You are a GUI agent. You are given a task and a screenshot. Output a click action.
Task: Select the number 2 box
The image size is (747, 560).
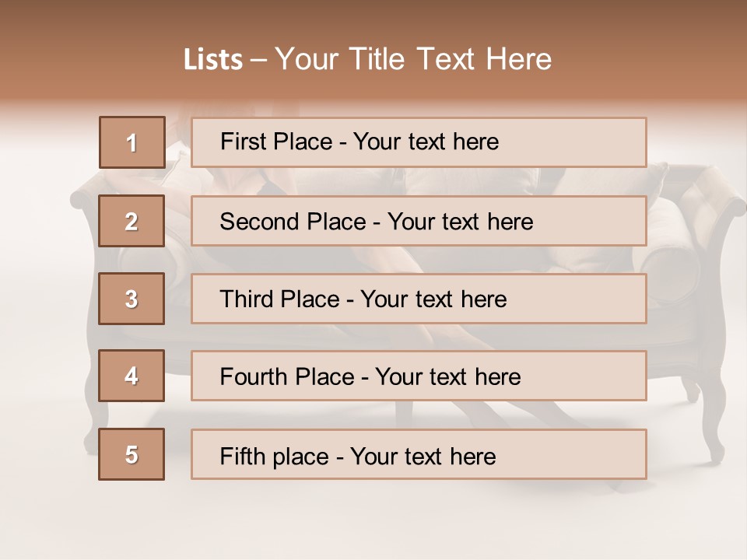pyautogui.click(x=132, y=221)
